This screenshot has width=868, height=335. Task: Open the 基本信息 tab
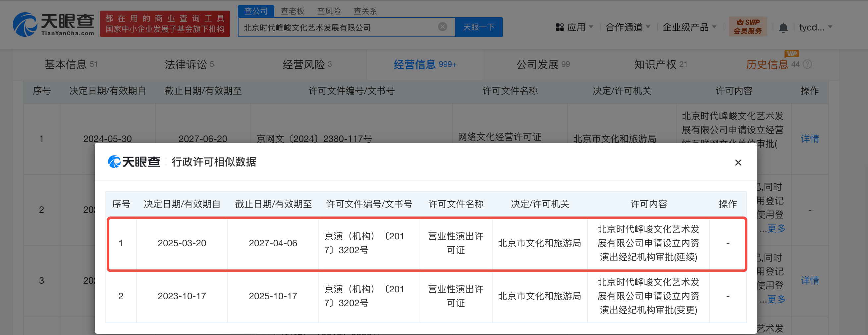(71, 64)
